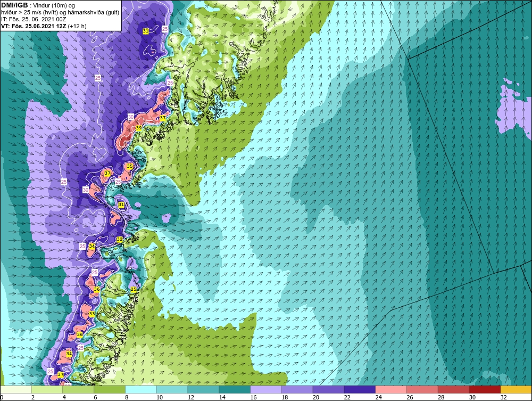
Task: Click the legend scale number '14'
Action: tap(222, 397)
